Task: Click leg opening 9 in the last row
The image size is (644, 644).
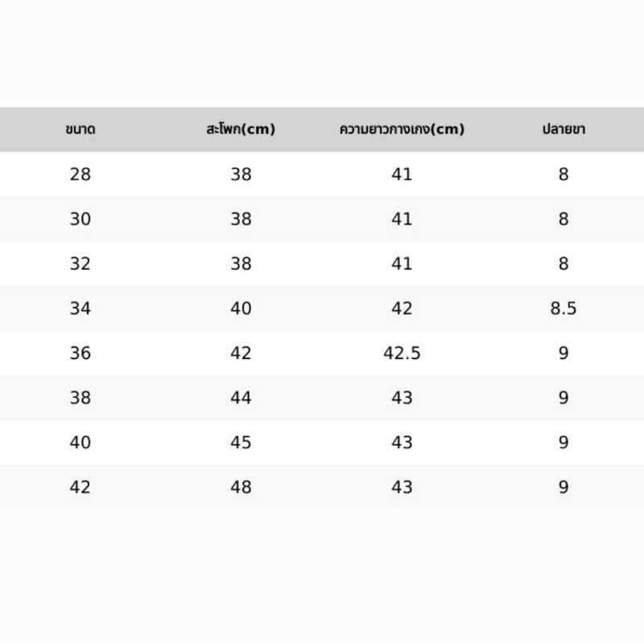Action: [x=563, y=488]
